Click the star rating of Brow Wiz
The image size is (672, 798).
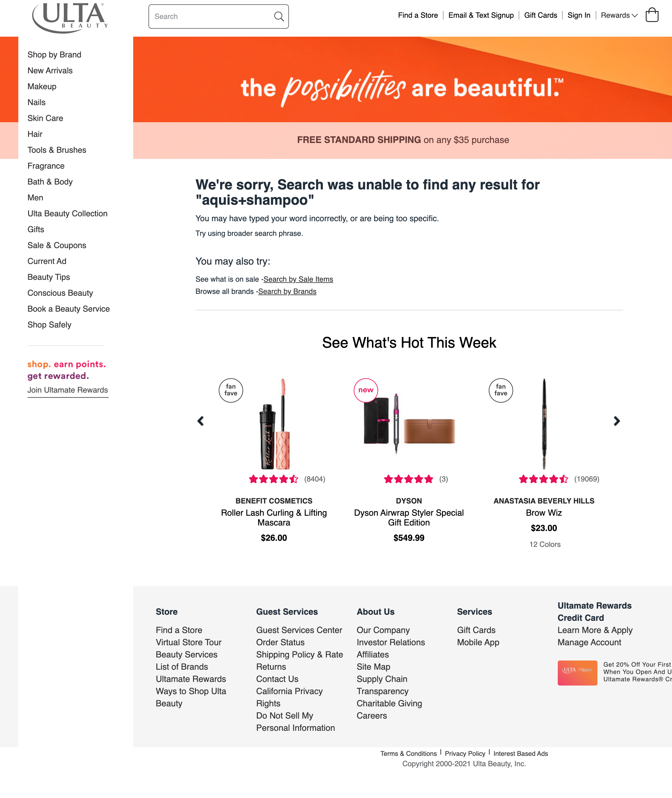click(543, 479)
